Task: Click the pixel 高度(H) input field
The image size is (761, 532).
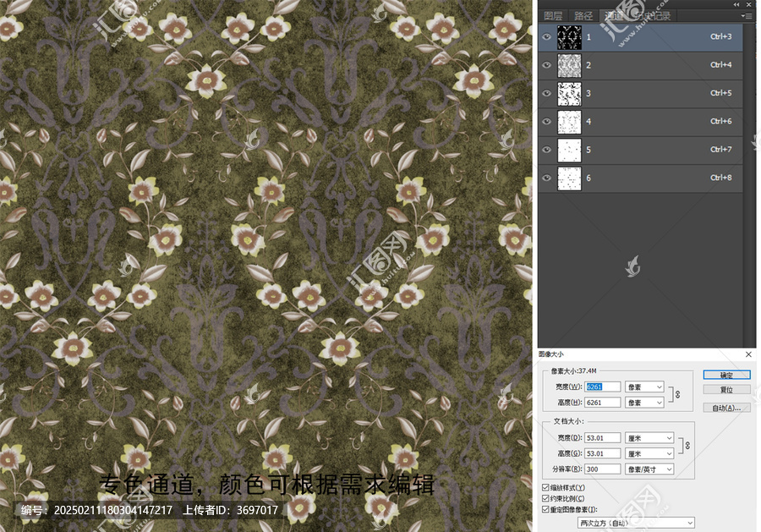Action: click(602, 403)
